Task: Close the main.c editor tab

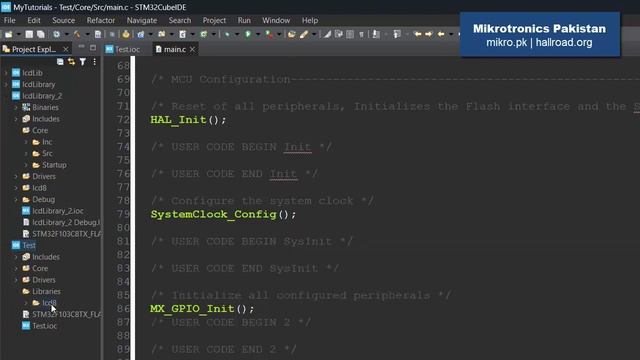Action: tap(192, 49)
